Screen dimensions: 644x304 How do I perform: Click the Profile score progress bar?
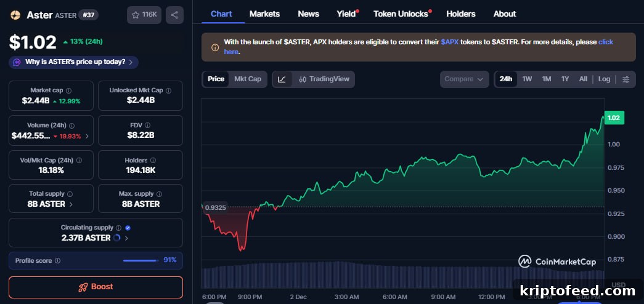(x=141, y=260)
